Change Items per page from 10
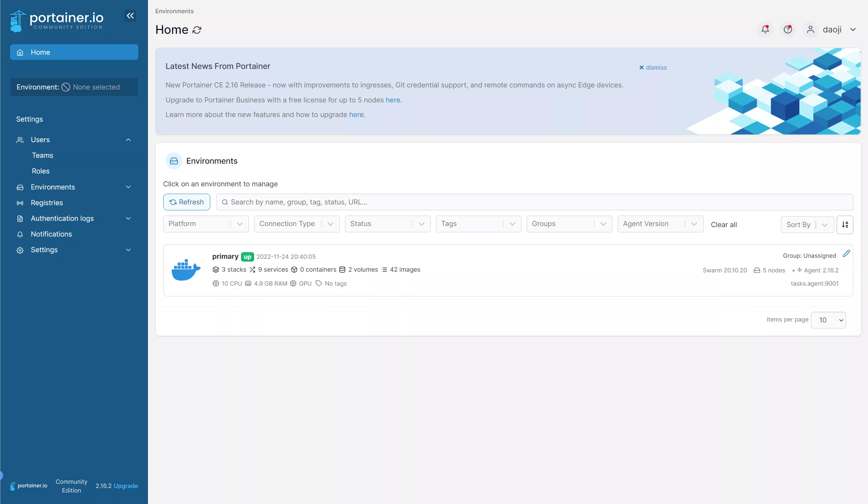 pos(828,320)
